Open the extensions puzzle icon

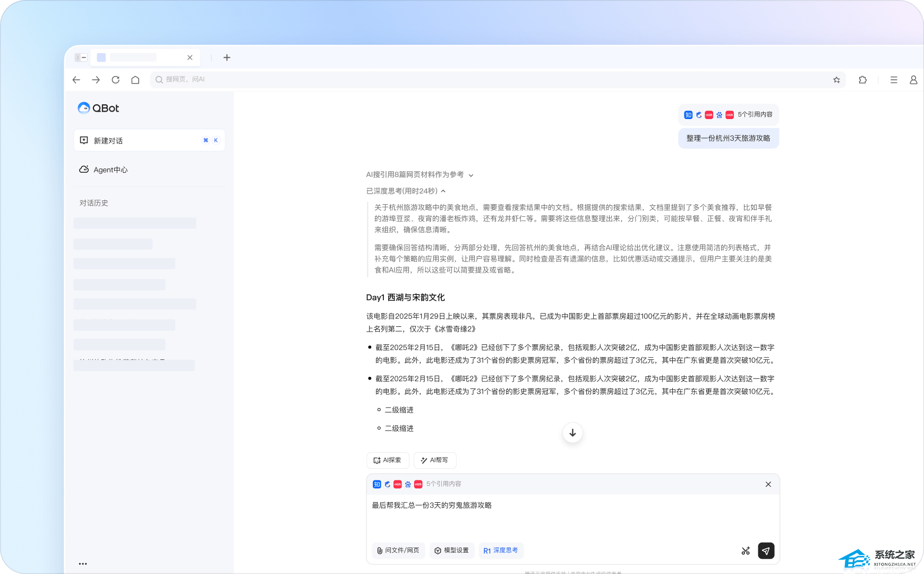pyautogui.click(x=862, y=80)
